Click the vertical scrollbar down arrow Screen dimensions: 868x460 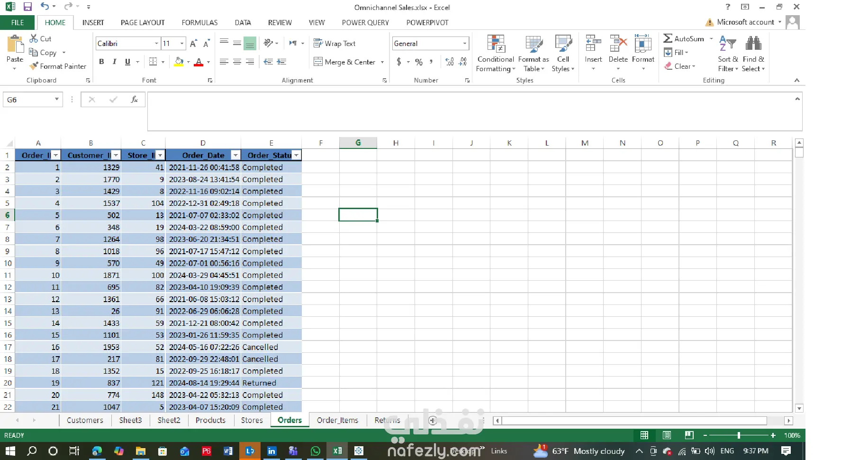pyautogui.click(x=799, y=408)
